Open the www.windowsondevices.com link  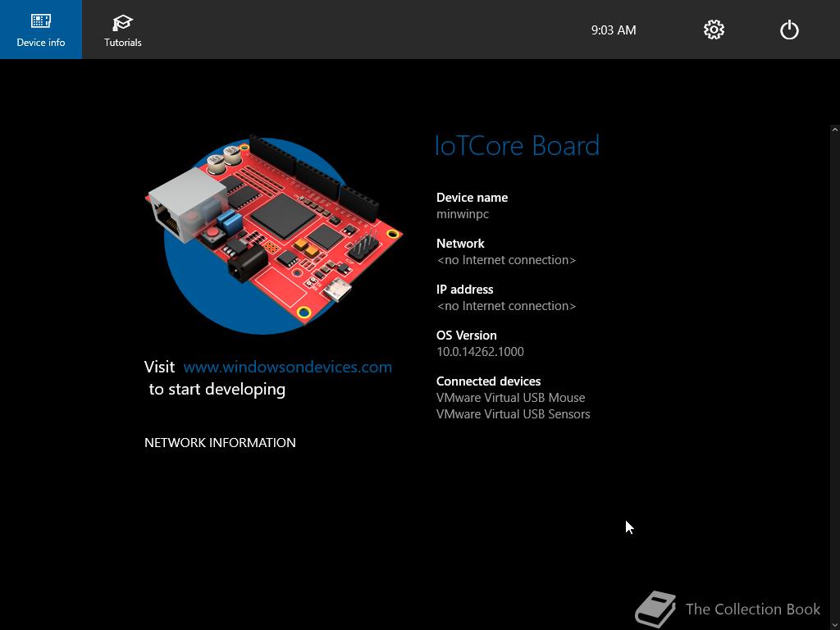[288, 367]
